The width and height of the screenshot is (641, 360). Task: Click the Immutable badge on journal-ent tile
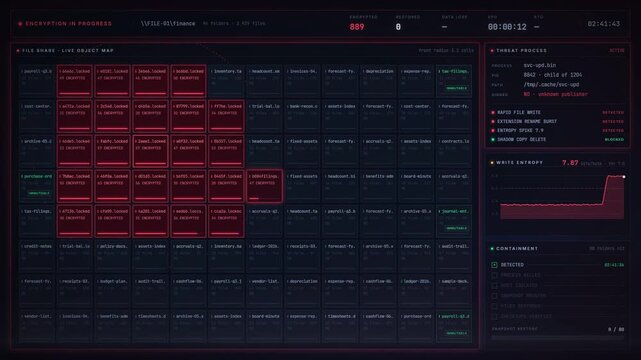pyautogui.click(x=457, y=228)
